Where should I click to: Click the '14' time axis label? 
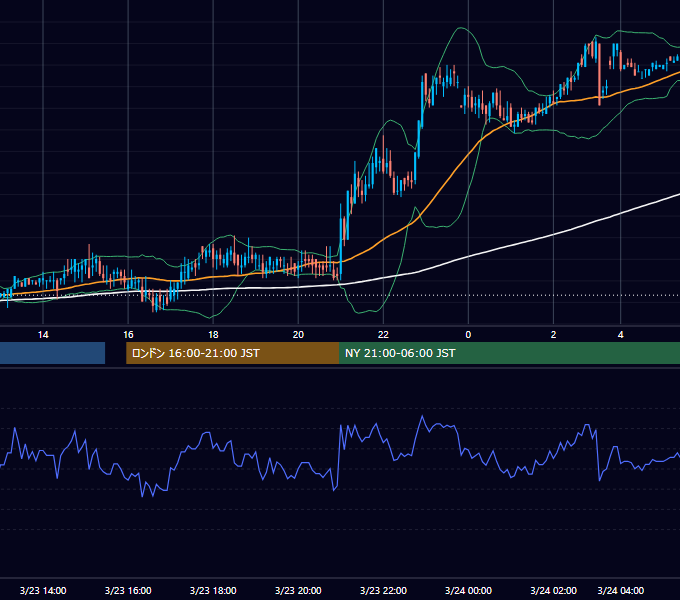tap(43, 335)
